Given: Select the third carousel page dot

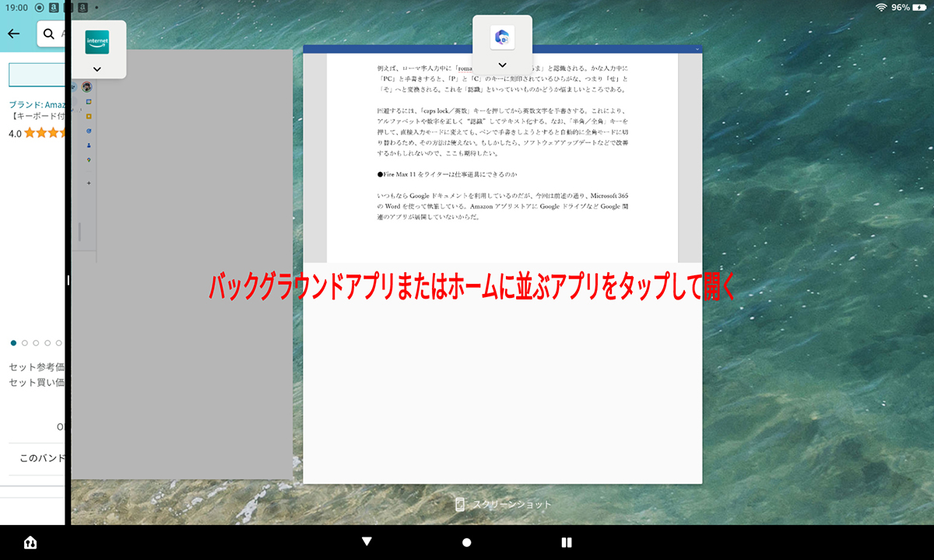Looking at the screenshot, I should (36, 342).
